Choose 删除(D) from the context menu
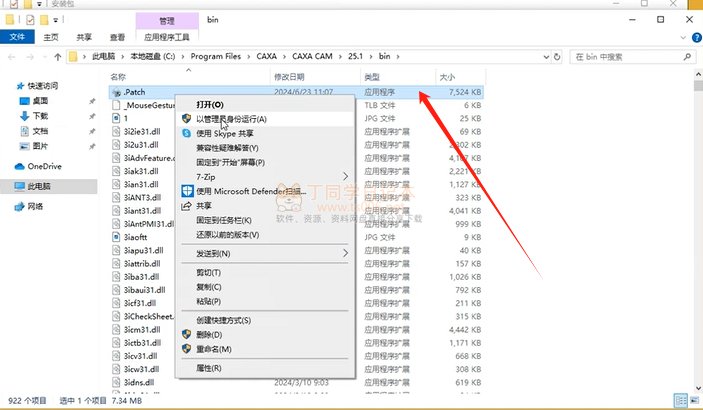 click(x=209, y=335)
